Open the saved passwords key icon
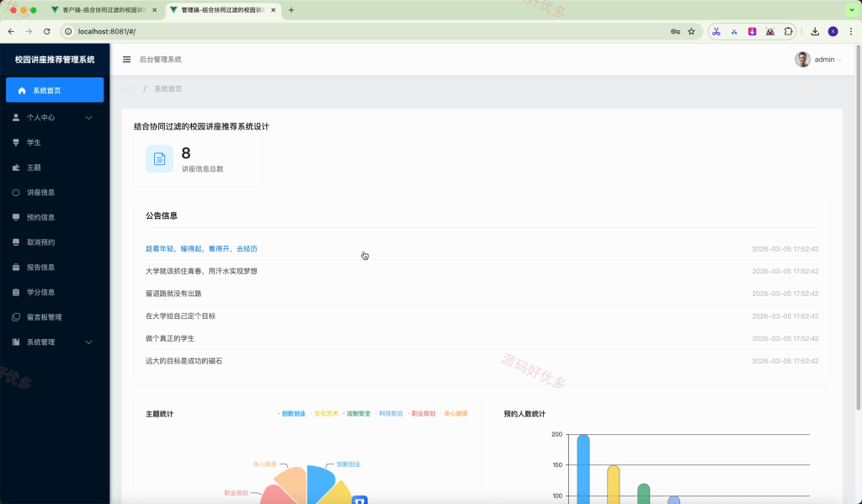The image size is (862, 504). tap(676, 31)
